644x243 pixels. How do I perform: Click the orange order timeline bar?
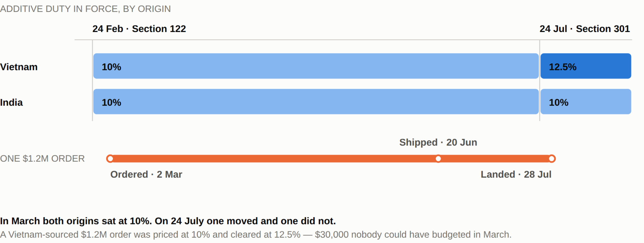pos(331,159)
